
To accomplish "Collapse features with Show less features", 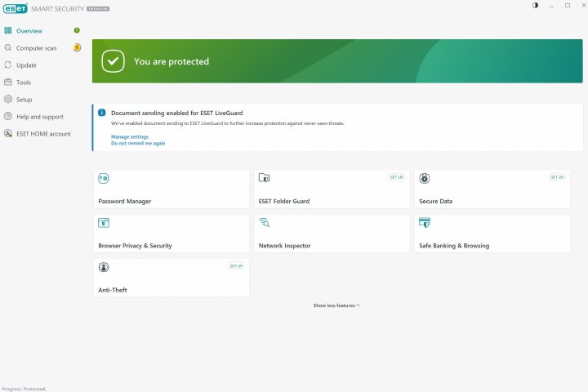I will (336, 305).
